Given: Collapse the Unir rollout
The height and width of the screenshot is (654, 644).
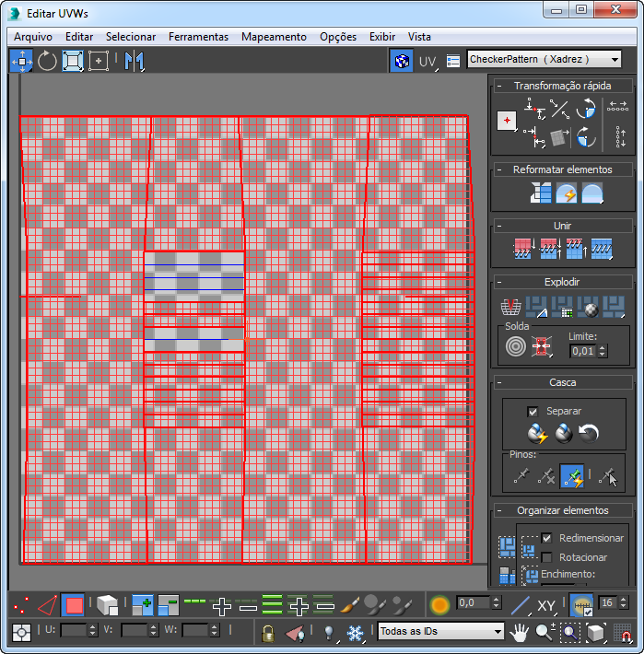Looking at the screenshot, I should point(499,226).
